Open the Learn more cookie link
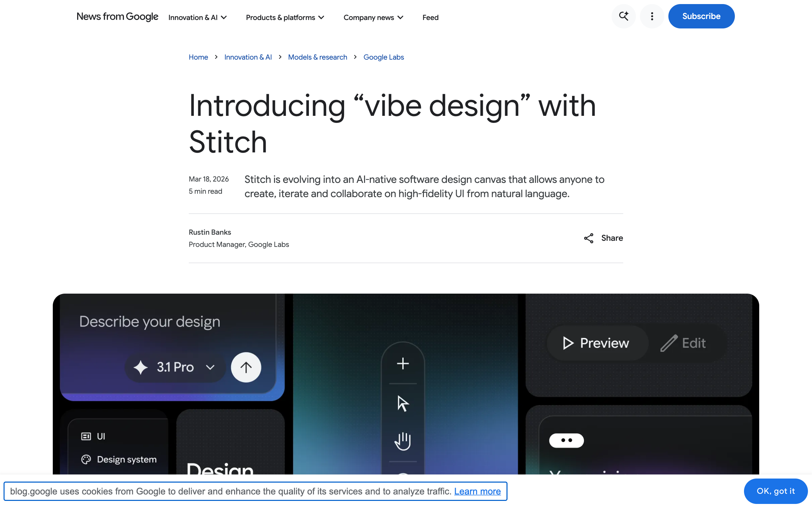The width and height of the screenshot is (812, 508). pyautogui.click(x=477, y=491)
